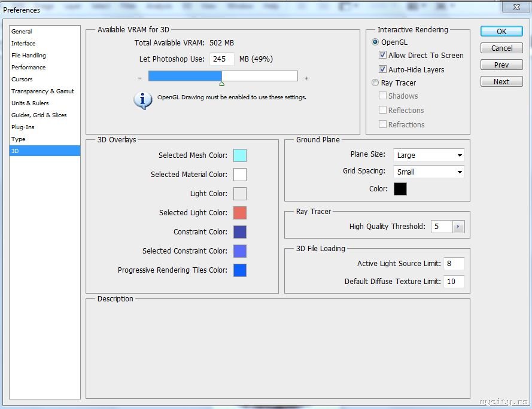Uncheck Auto-Hide Layers checkbox
Viewport: 532px width, 409px height.
(382, 69)
